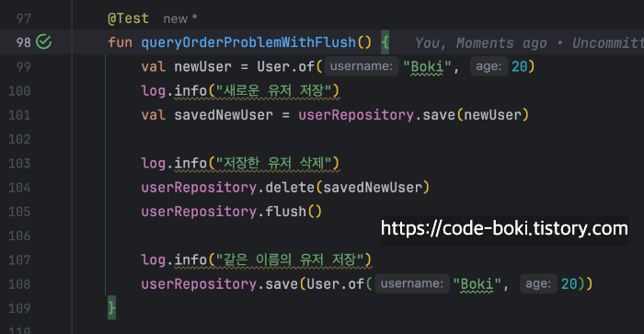
Task: Click log.info "새로운 유저 저장" string
Action: tap(273, 91)
